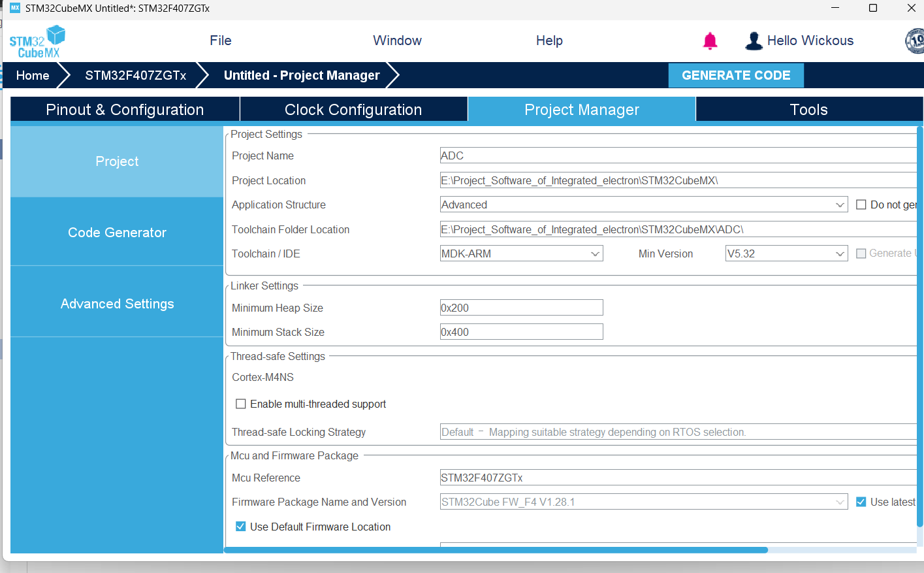Open the Tools tab
This screenshot has width=924, height=573.
809,109
